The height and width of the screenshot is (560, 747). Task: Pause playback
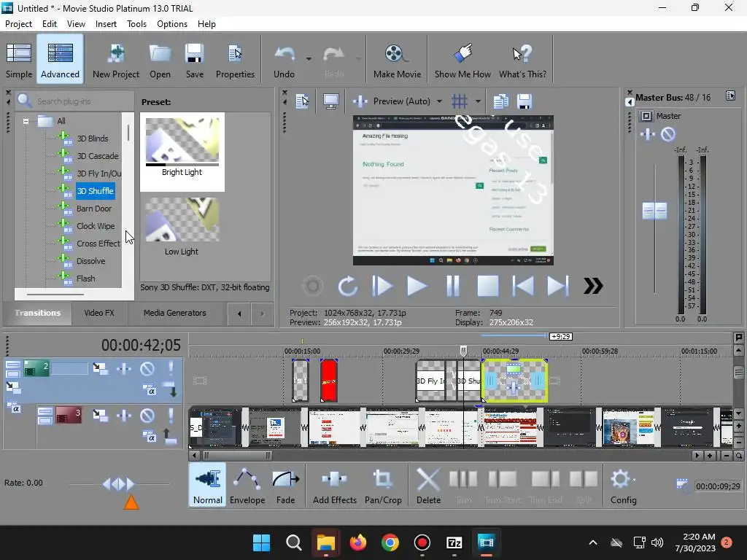coord(452,286)
